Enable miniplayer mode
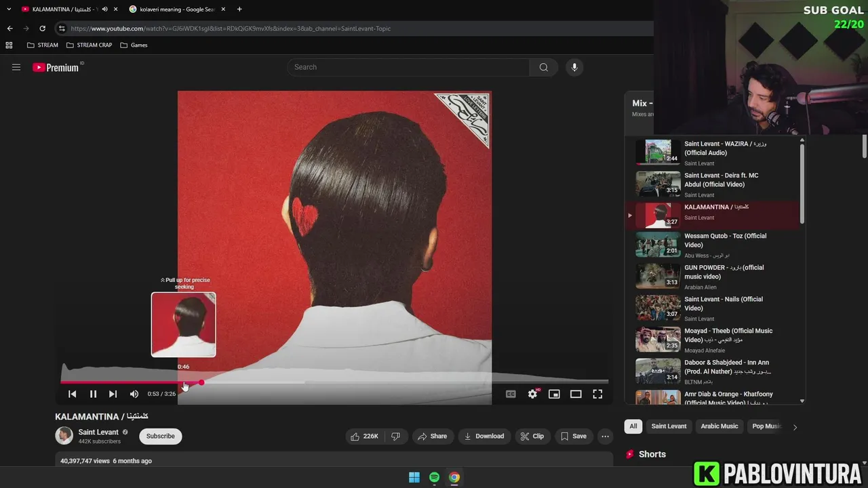868x488 pixels. (554, 394)
